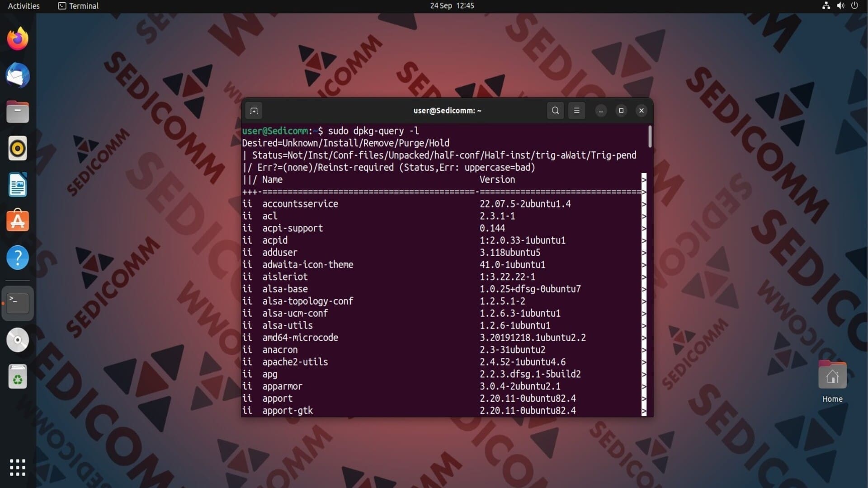
Task: Click version 2.2.3.dfsg.1-5build2
Action: tap(530, 375)
